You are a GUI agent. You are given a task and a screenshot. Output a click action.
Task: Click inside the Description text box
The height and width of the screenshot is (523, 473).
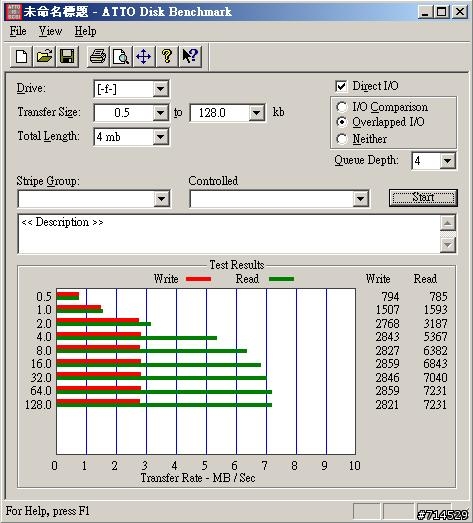(x=229, y=234)
